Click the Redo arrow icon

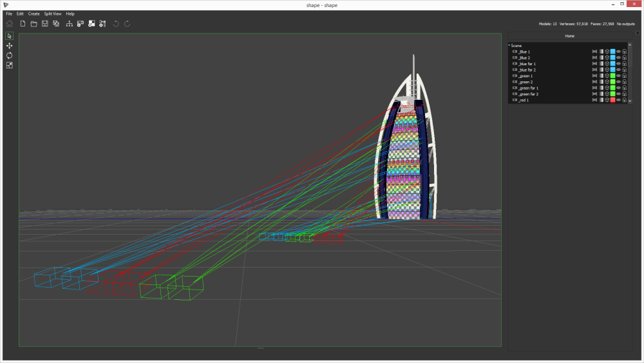pyautogui.click(x=127, y=24)
